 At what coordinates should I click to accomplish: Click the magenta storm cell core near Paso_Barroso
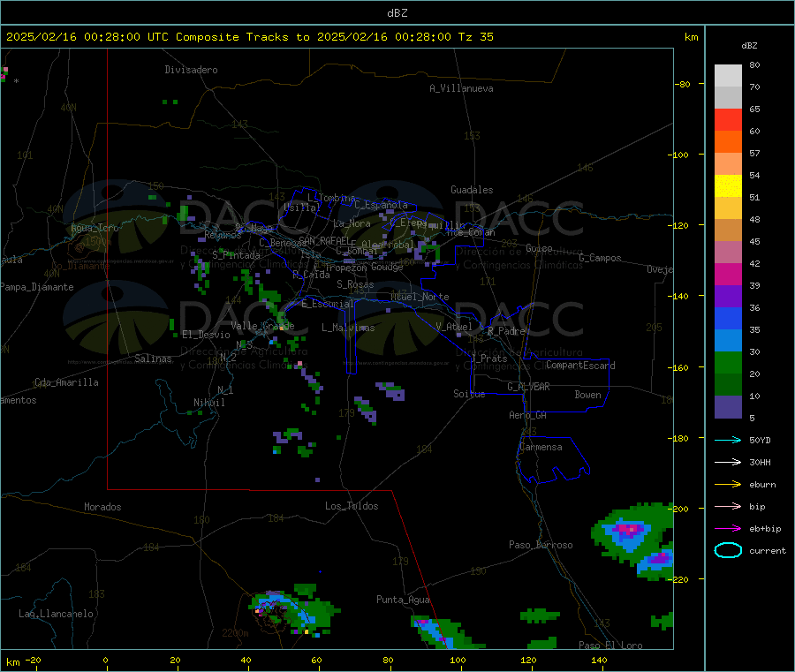(x=629, y=530)
